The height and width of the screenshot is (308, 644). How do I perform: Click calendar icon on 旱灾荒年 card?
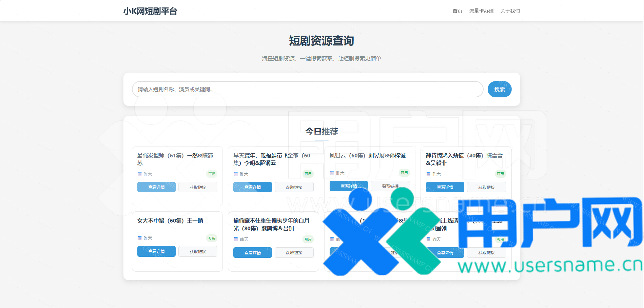click(236, 174)
